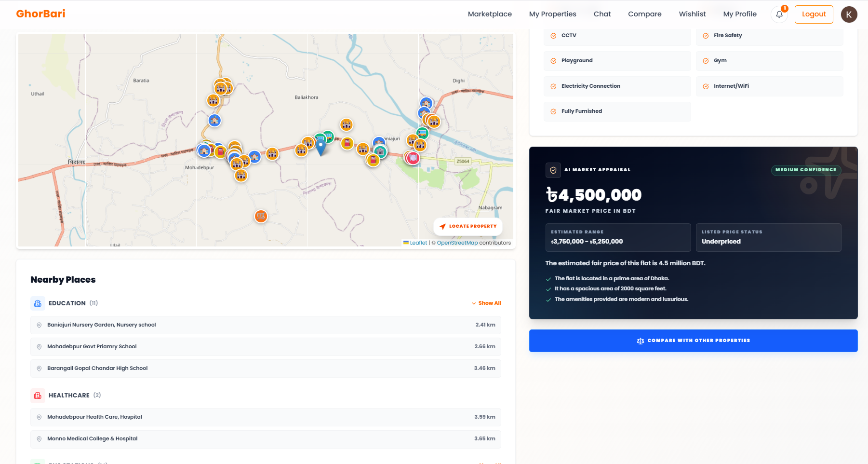Click the Healthcare category icon
The height and width of the screenshot is (464, 868).
(38, 396)
